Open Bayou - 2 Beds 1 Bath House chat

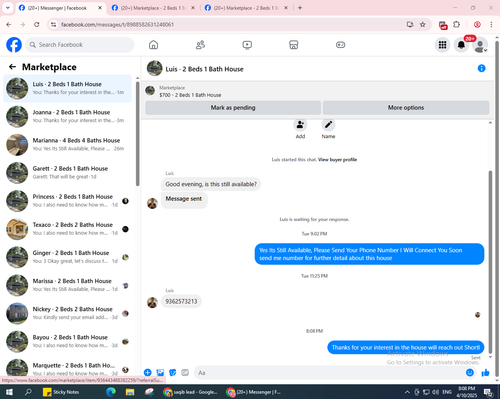67,341
